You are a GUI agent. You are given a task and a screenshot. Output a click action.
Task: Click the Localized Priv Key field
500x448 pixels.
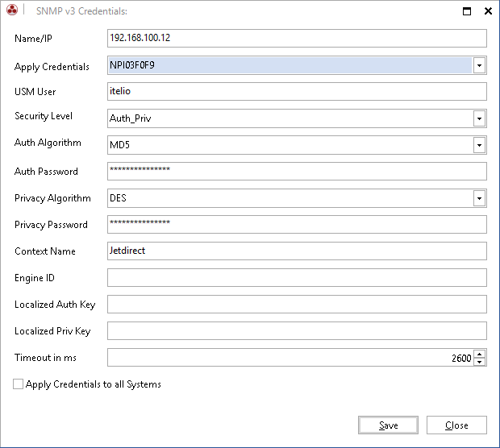pos(297,330)
